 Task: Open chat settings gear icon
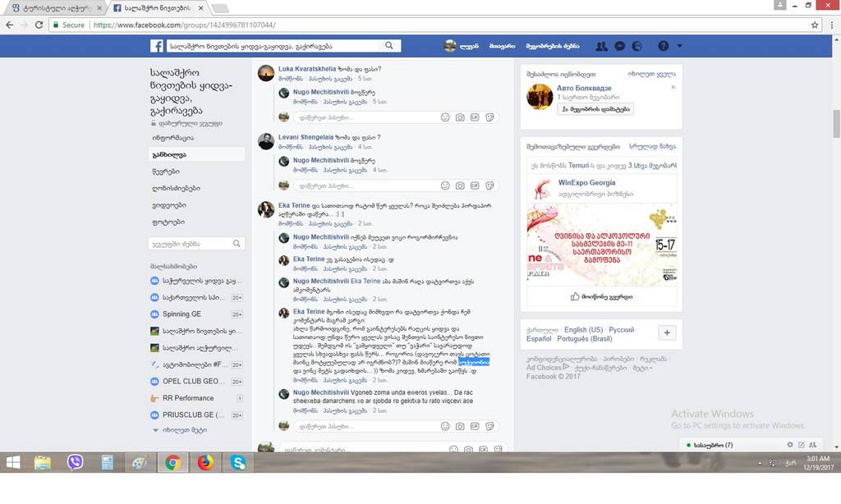tap(789, 444)
